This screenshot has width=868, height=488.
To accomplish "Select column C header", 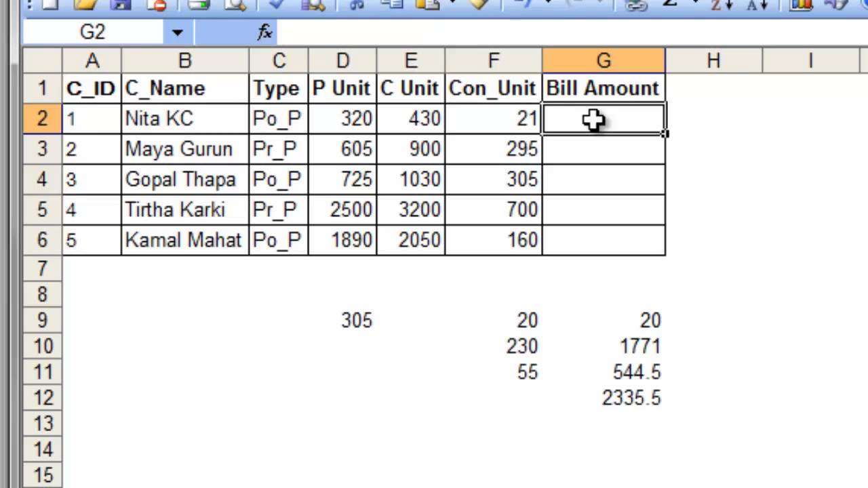I will coord(279,60).
